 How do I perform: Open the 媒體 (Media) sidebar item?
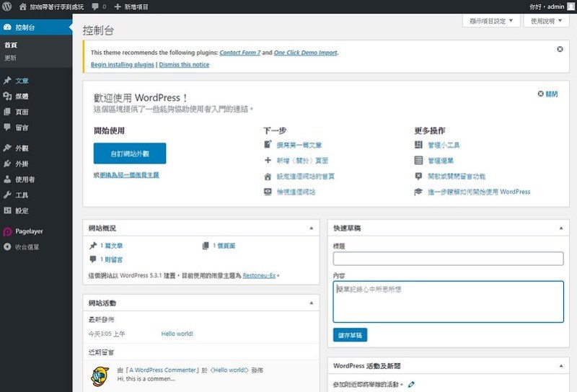[x=22, y=97]
